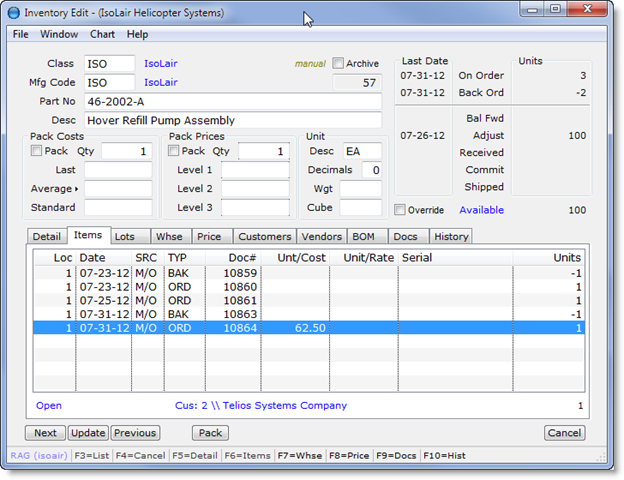Check the Pack checkbox under Pack Prices
The width and height of the screenshot is (624, 480).
click(x=174, y=151)
